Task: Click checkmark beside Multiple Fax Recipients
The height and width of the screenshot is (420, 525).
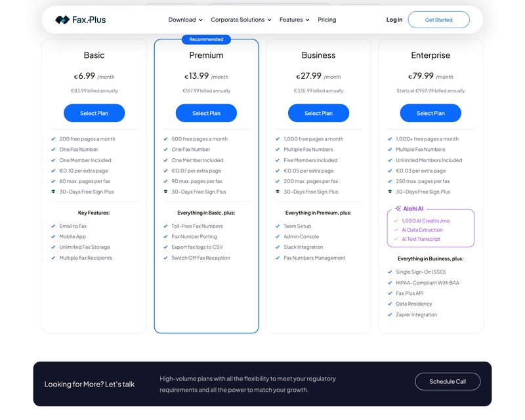Action: click(x=53, y=258)
